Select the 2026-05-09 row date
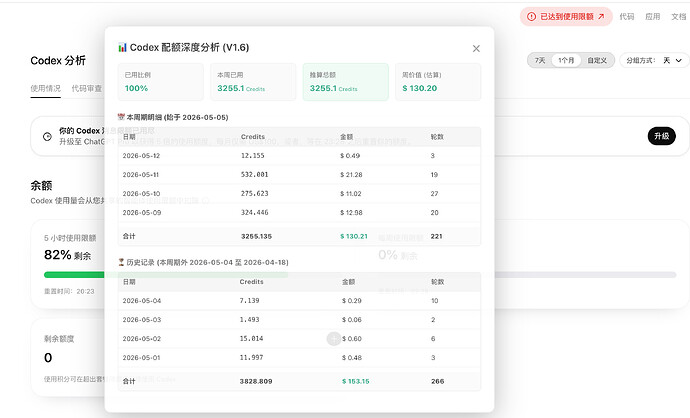 click(142, 213)
